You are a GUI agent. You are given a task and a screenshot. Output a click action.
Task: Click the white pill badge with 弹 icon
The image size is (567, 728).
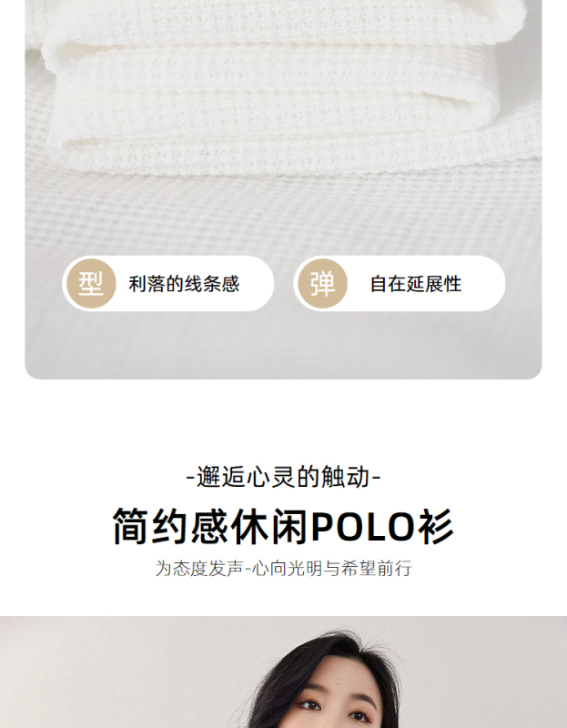click(x=400, y=283)
